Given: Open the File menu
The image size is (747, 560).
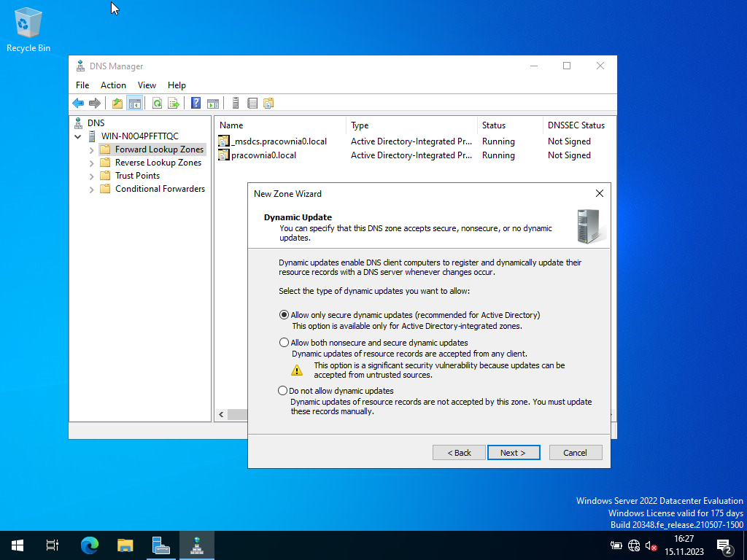Looking at the screenshot, I should (82, 85).
